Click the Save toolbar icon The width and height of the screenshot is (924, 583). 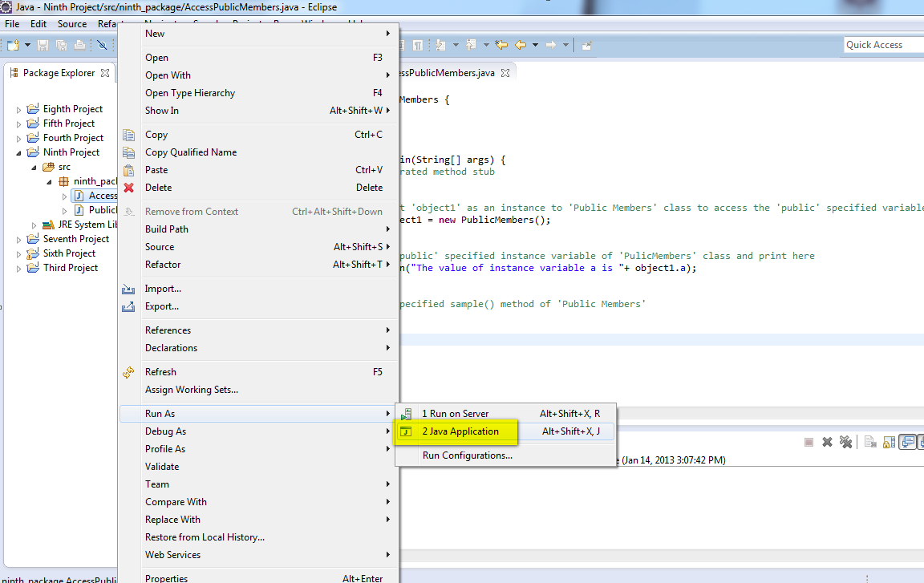[43, 45]
